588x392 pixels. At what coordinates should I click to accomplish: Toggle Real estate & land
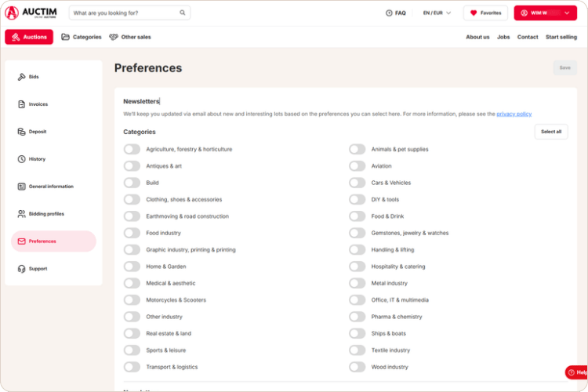[x=132, y=333]
